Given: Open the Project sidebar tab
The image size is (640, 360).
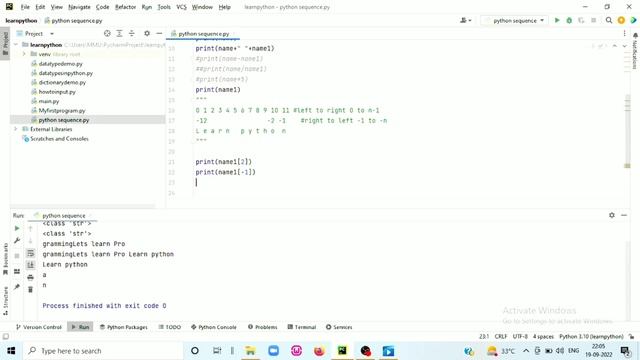Looking at the screenshot, I should [x=5, y=43].
